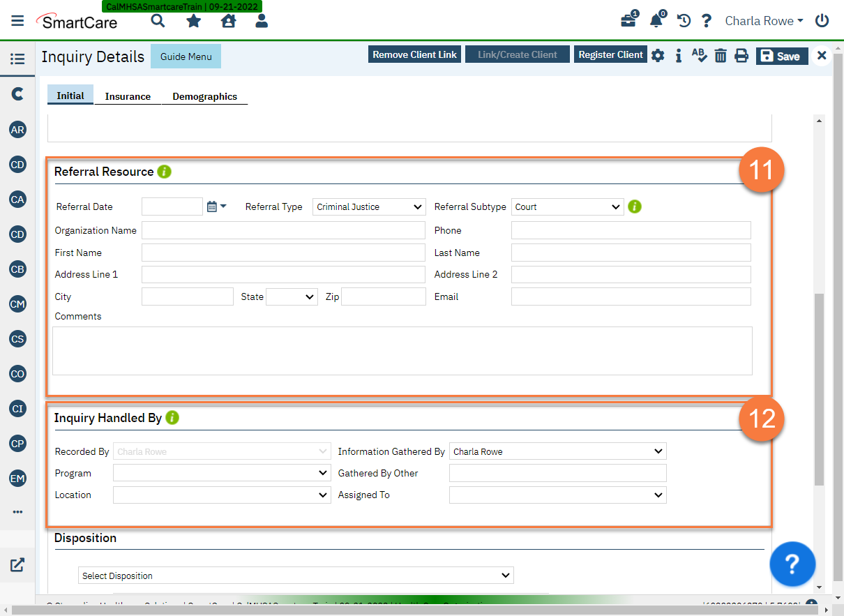Click the print icon in toolbar
Screen dimensions: 844x616
tap(741, 56)
